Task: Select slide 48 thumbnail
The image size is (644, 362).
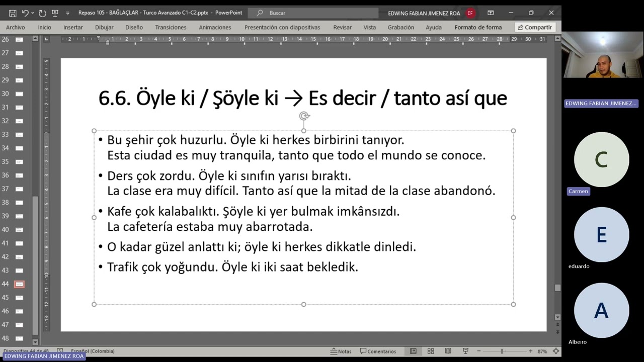Action: point(19,338)
